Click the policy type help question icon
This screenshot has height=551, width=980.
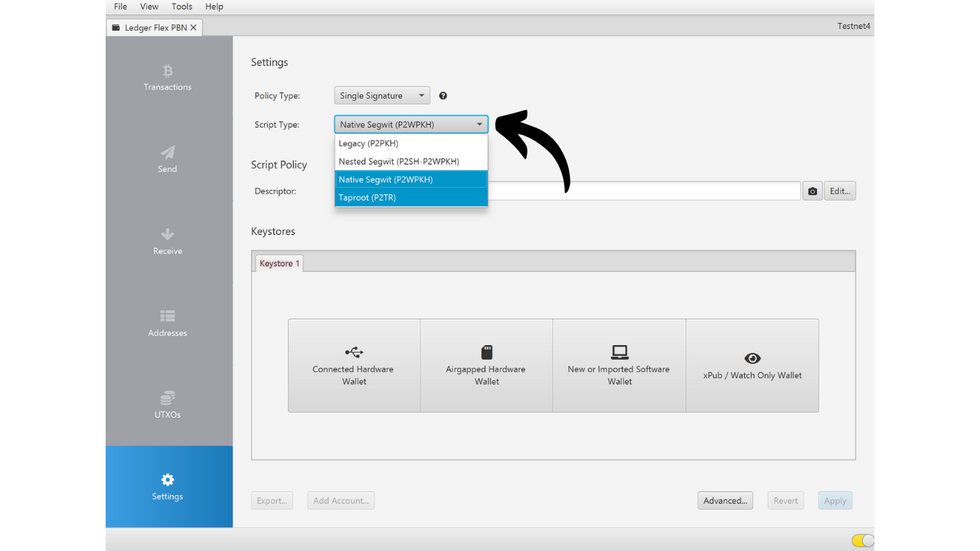443,96
